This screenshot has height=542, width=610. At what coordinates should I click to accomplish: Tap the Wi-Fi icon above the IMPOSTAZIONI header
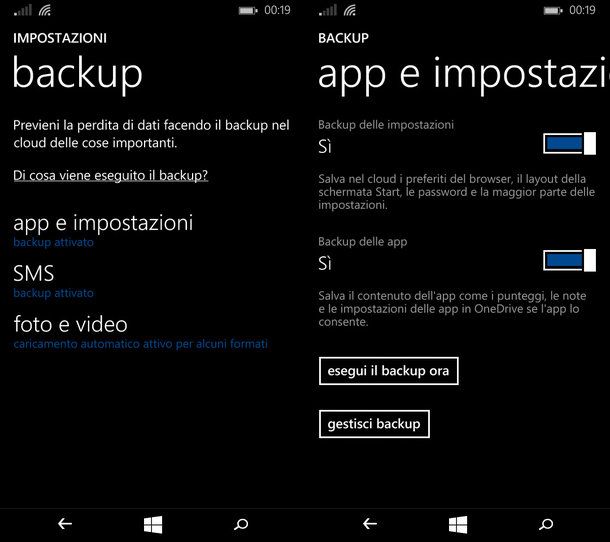tap(46, 10)
